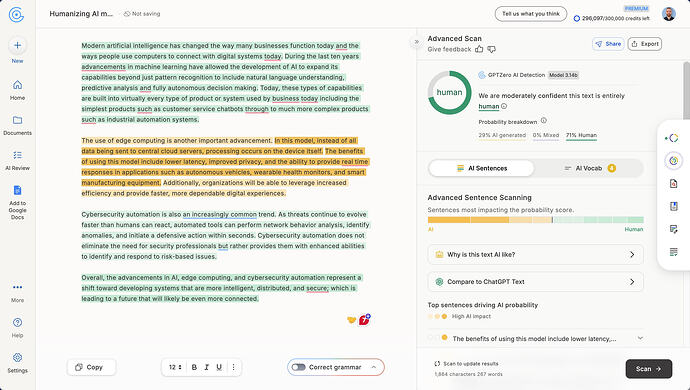
Task: Open Documents folder in the sidebar
Action: click(17, 125)
